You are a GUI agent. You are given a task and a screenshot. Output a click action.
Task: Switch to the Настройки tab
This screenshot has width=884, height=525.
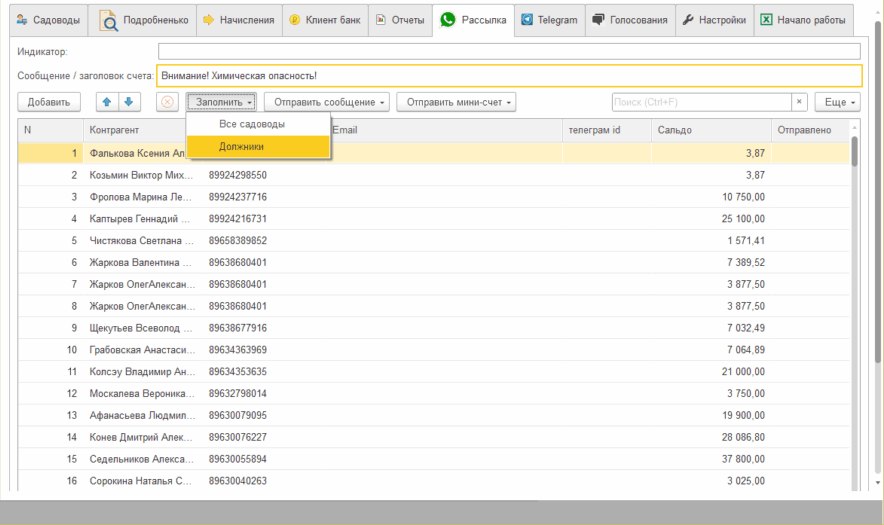click(x=714, y=19)
